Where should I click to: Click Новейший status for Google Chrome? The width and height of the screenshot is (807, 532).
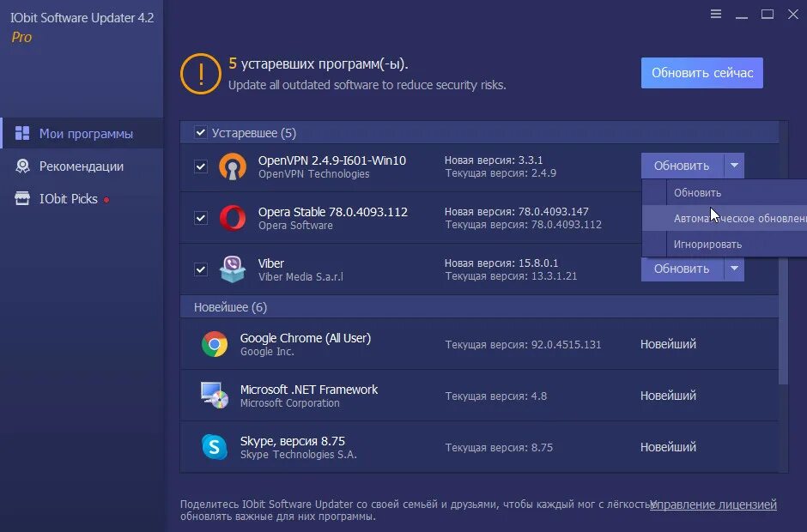[x=668, y=344]
